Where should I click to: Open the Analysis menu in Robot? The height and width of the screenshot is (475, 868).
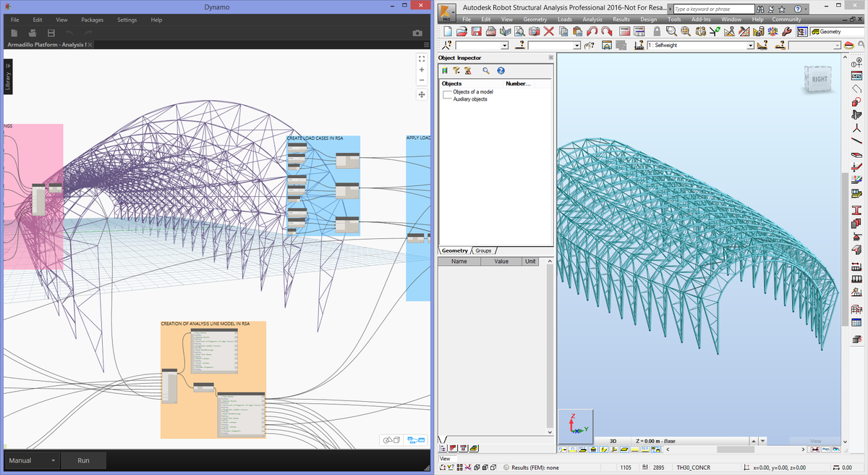(x=592, y=20)
